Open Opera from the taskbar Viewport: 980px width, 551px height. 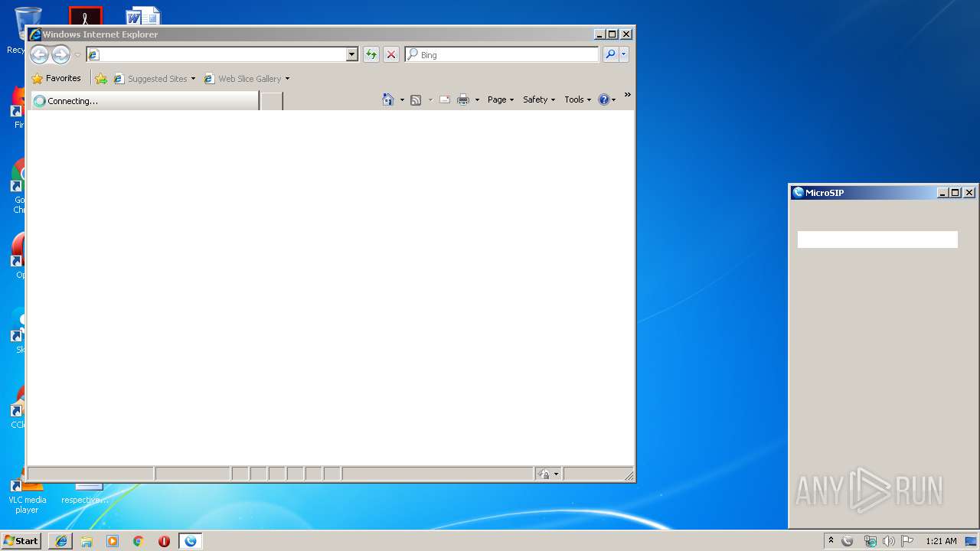click(164, 541)
